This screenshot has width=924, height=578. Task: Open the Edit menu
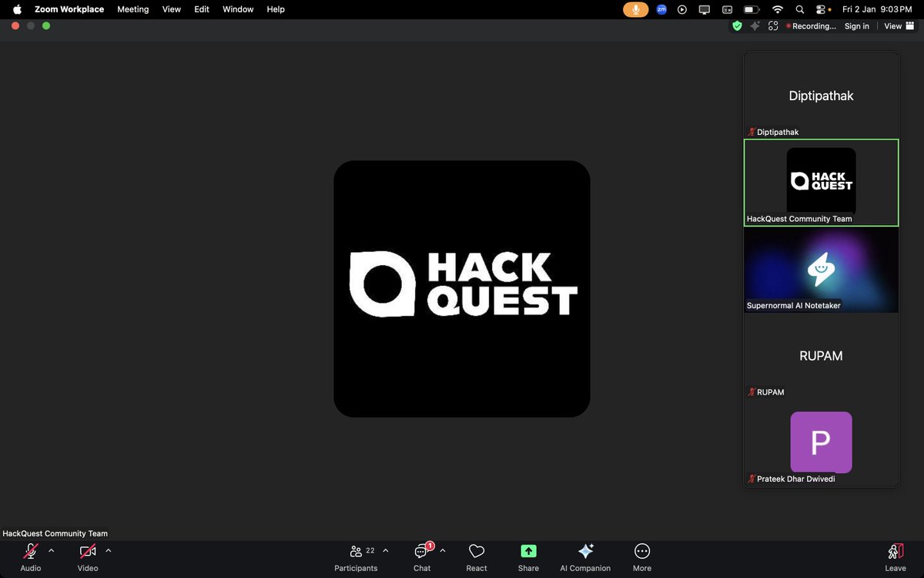[x=202, y=9]
